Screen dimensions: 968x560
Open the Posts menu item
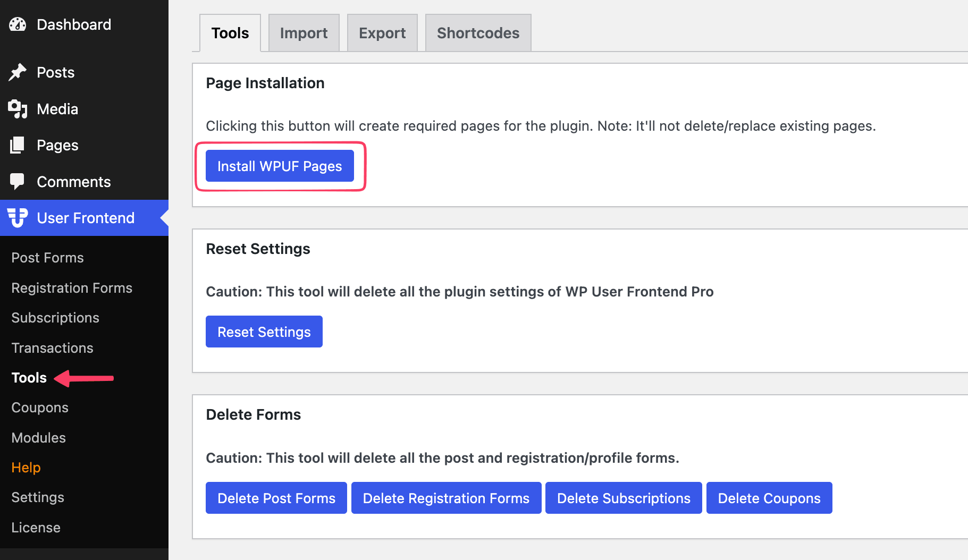pyautogui.click(x=84, y=72)
